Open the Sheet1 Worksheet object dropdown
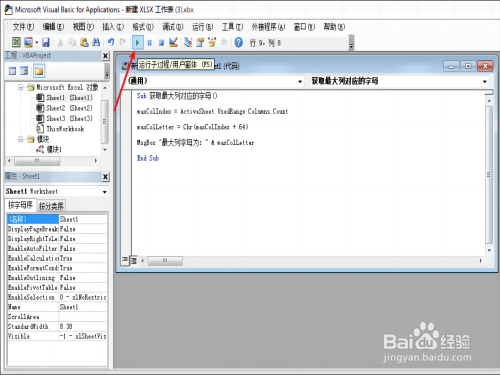This screenshot has height=375, width=500. 105,192
